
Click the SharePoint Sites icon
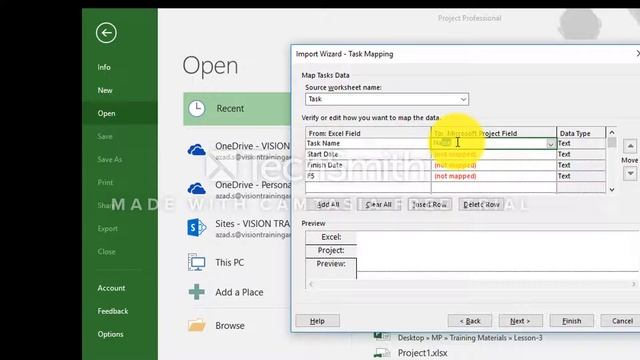(197, 228)
